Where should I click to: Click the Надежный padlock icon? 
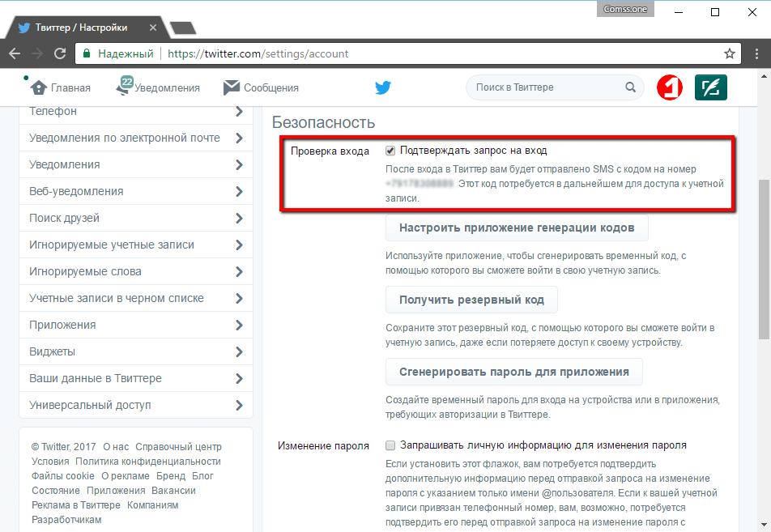[85, 53]
